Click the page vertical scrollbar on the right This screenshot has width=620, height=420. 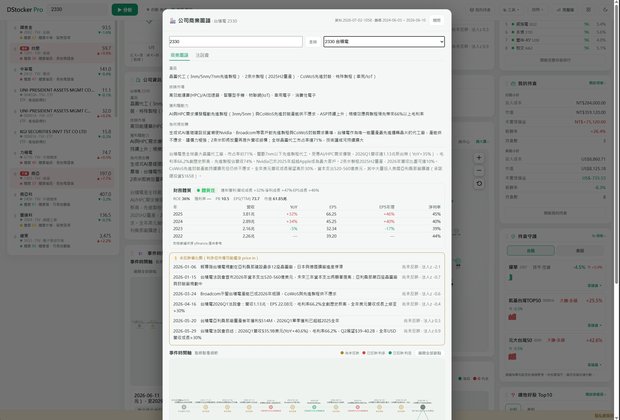[x=616, y=142]
